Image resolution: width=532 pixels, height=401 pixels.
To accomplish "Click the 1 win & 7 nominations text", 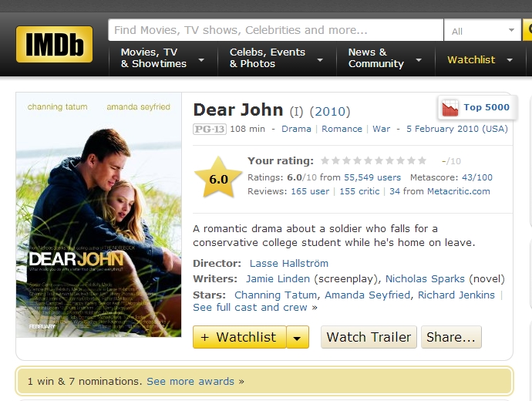I will tap(85, 381).
